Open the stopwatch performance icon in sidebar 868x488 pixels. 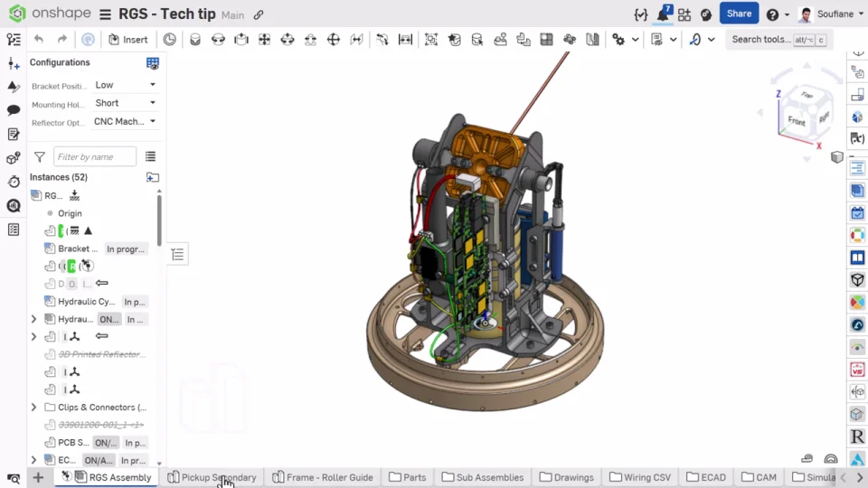click(14, 182)
